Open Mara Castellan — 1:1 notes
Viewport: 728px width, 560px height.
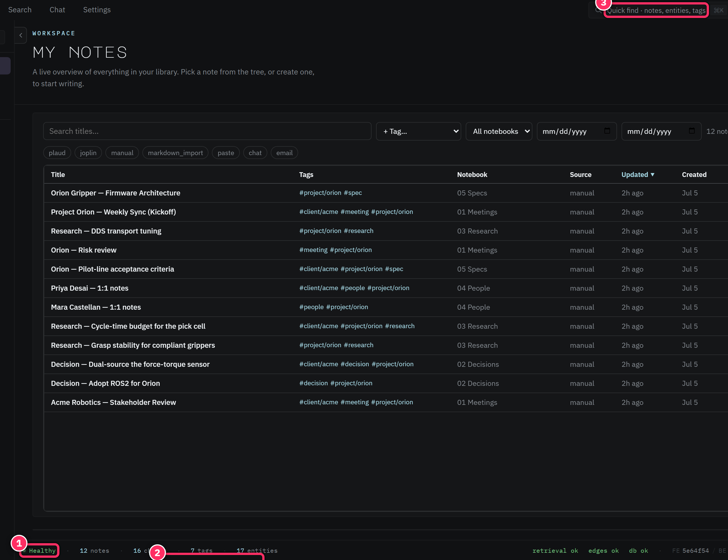[96, 307]
